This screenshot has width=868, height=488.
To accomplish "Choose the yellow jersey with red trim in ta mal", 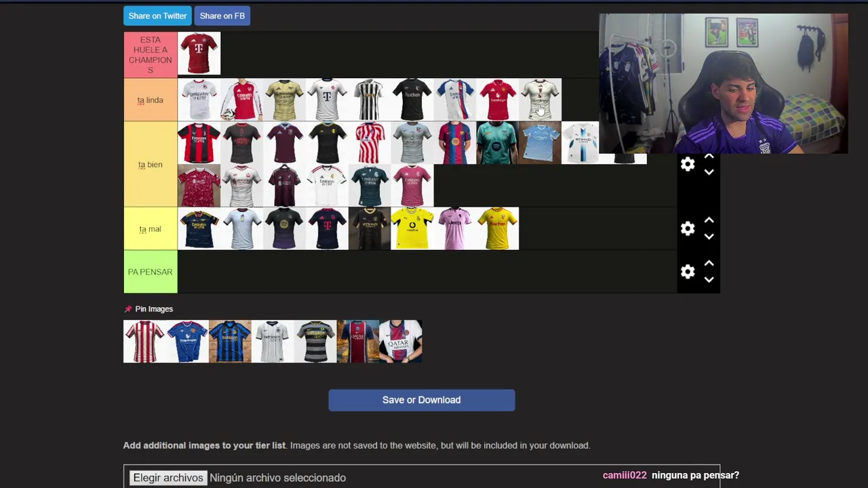I will tap(498, 228).
